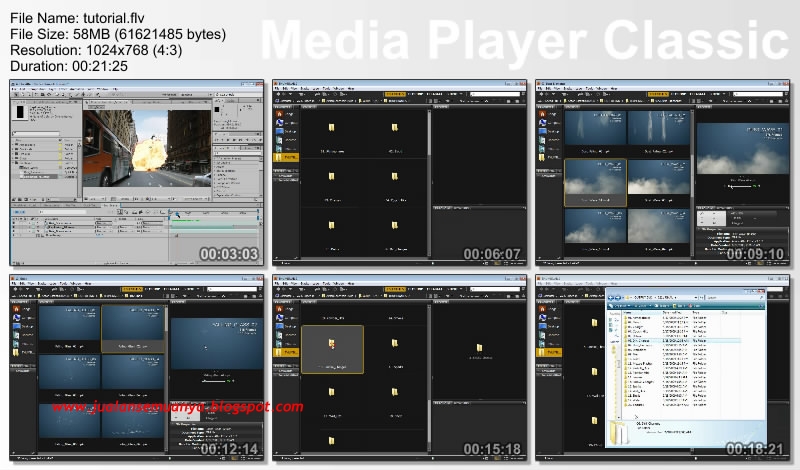Viewport: 800px width, 470px height.
Task: Click the folder icon in 00:15:18 frame preview panel
Action: [479, 348]
